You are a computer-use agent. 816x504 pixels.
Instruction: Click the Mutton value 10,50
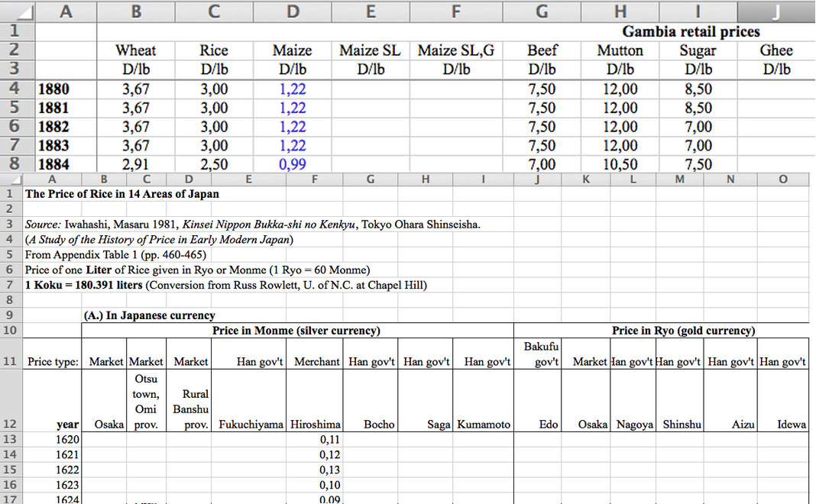[x=620, y=164]
